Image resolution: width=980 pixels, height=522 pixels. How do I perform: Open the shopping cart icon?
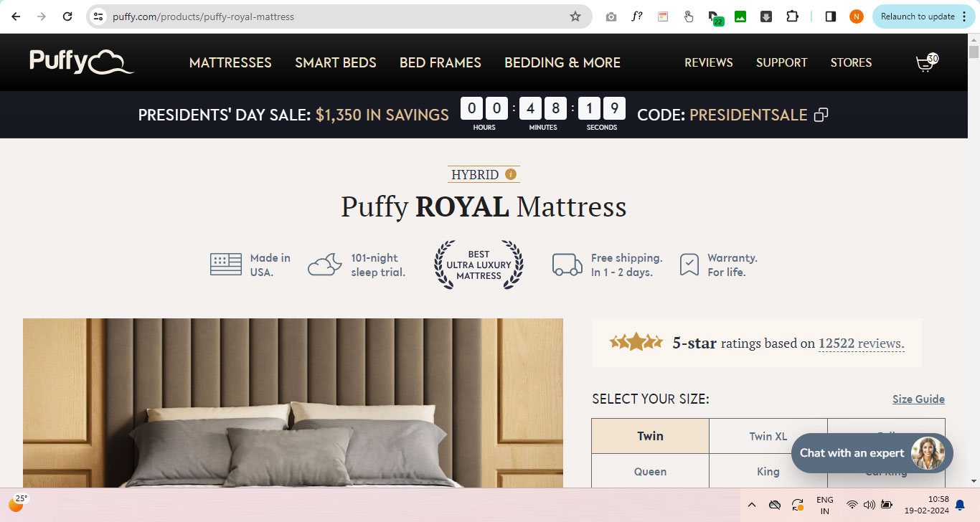coord(926,63)
